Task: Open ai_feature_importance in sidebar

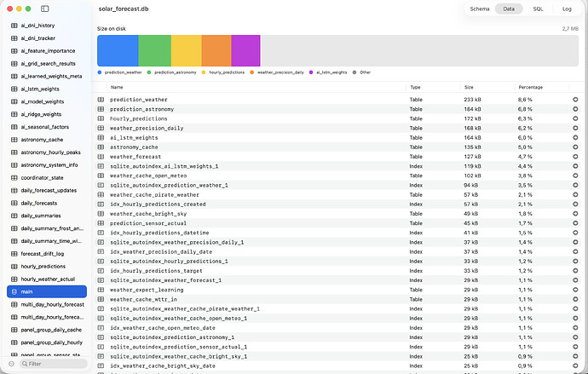Action: [47, 51]
